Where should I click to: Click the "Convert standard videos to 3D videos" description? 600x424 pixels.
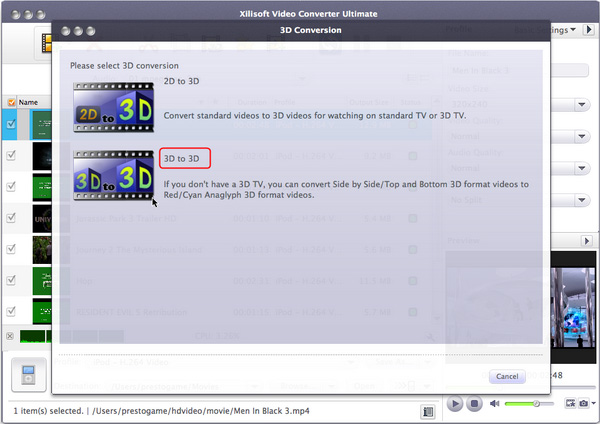coord(315,115)
